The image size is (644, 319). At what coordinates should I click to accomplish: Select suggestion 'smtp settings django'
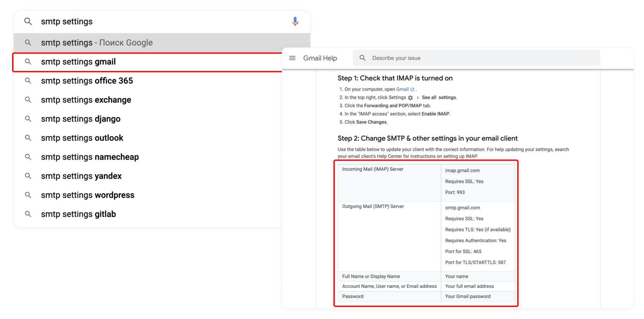148,119
